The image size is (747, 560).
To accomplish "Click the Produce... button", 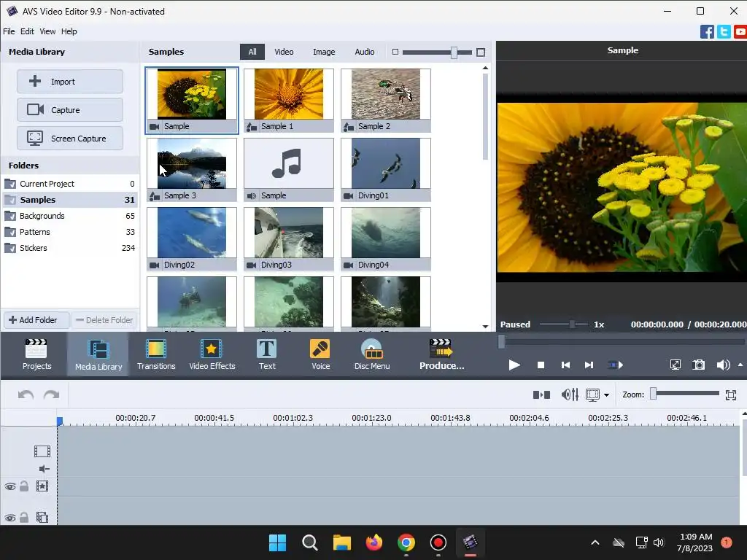I will coord(441,354).
